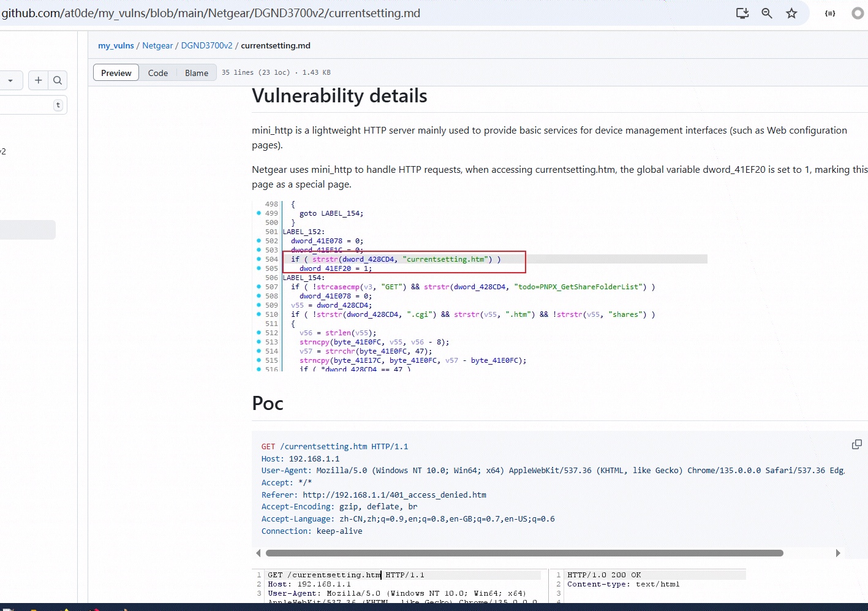Click the decompiled code screenshot image
This screenshot has width=868, height=611.
coord(480,286)
